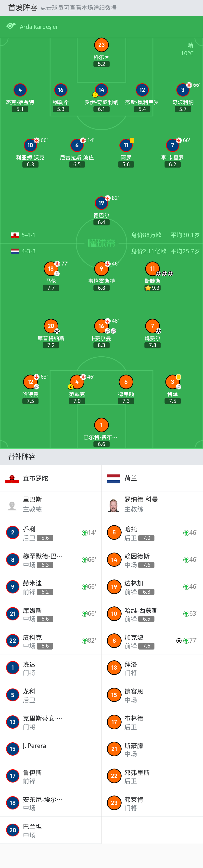This screenshot has height=868, width=203.
Task: Open J-费尔曼 number 16 player data
Action: point(101,326)
